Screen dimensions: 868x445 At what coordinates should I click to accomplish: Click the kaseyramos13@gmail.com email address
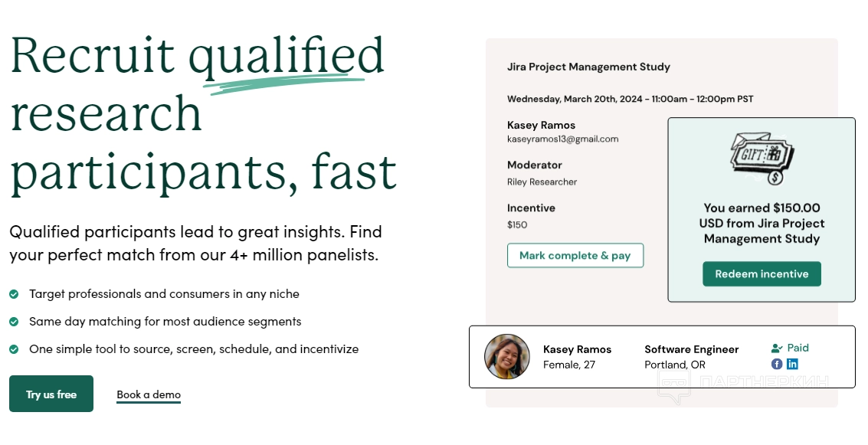tap(562, 139)
